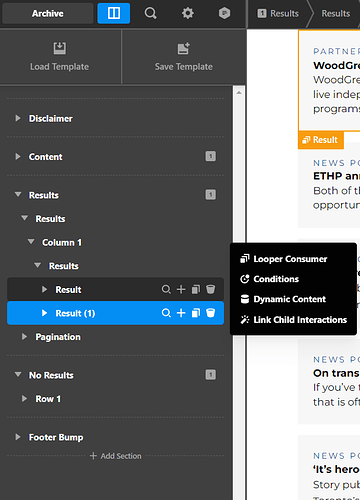Collapse the Column 1 item
The width and height of the screenshot is (360, 500).
tap(31, 242)
